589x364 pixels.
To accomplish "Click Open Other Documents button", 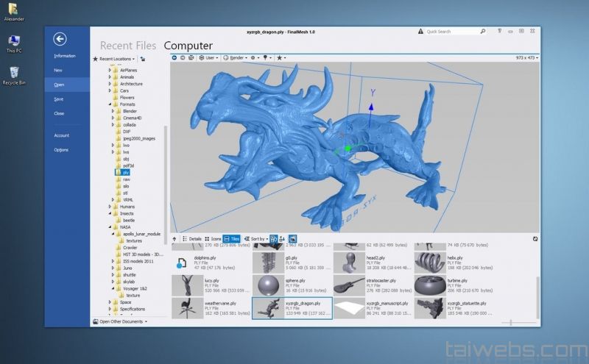I will point(121,321).
